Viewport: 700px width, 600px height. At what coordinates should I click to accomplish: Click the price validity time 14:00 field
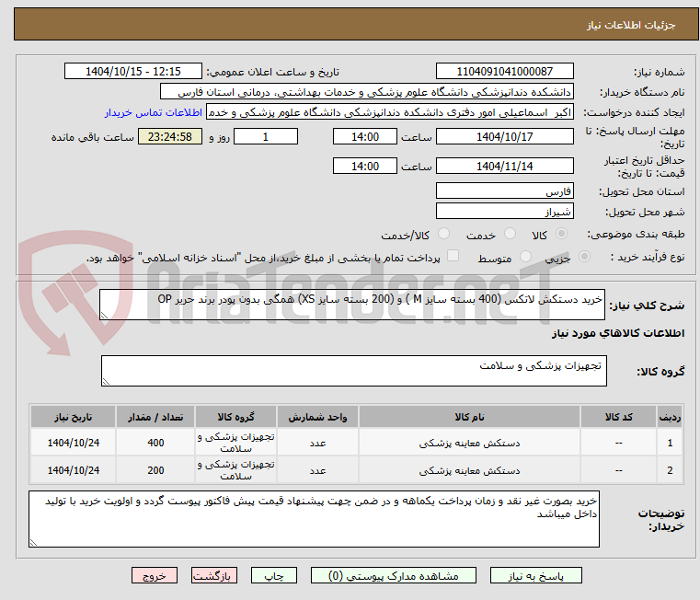tap(365, 167)
